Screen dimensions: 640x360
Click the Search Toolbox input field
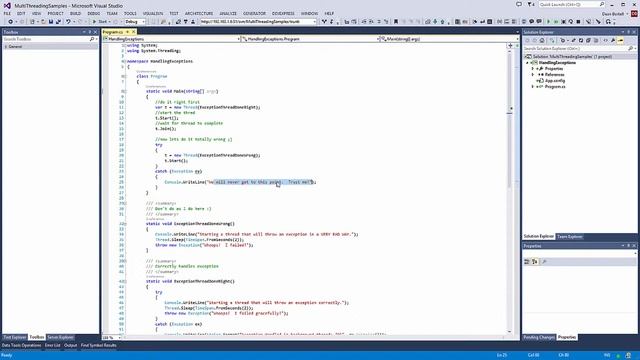[x=46, y=39]
